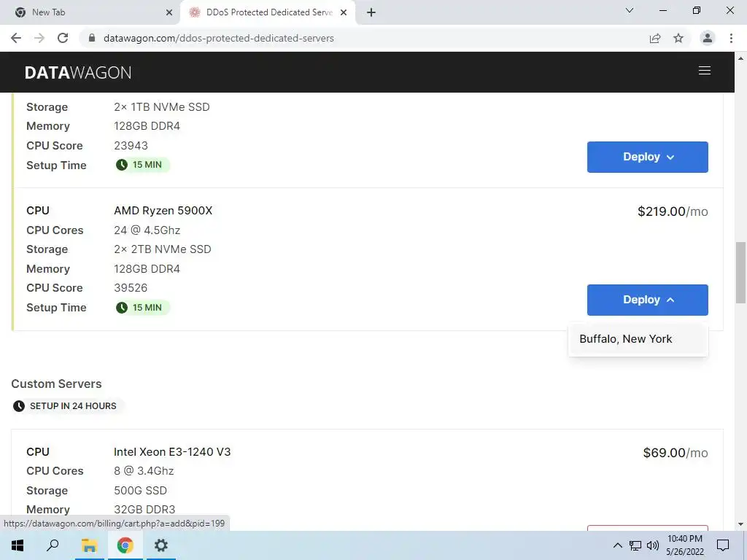View site security lock information

click(92, 38)
